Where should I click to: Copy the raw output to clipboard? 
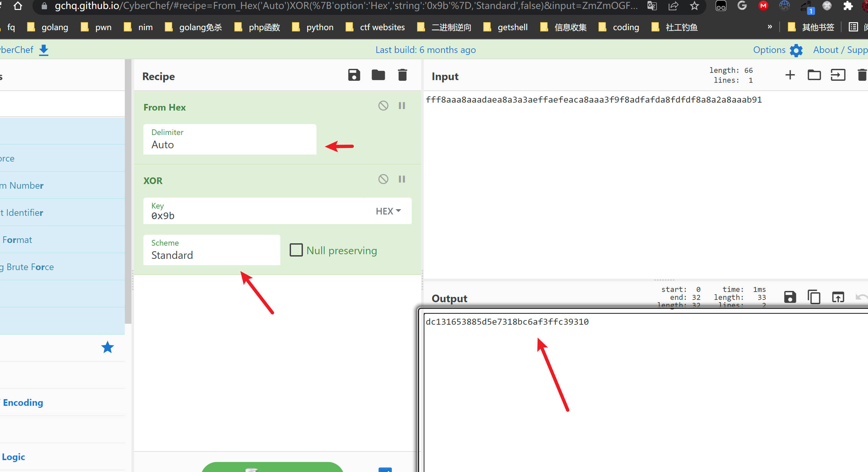[x=814, y=297]
